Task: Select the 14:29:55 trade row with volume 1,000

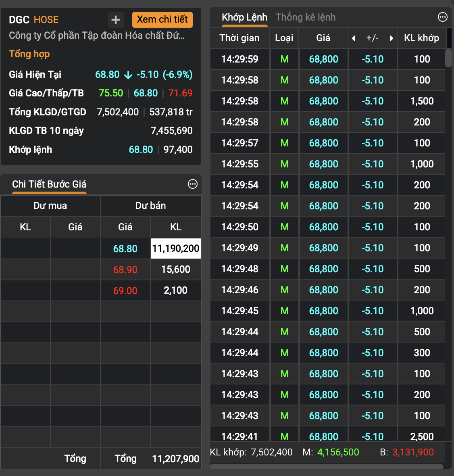Action: click(x=327, y=164)
